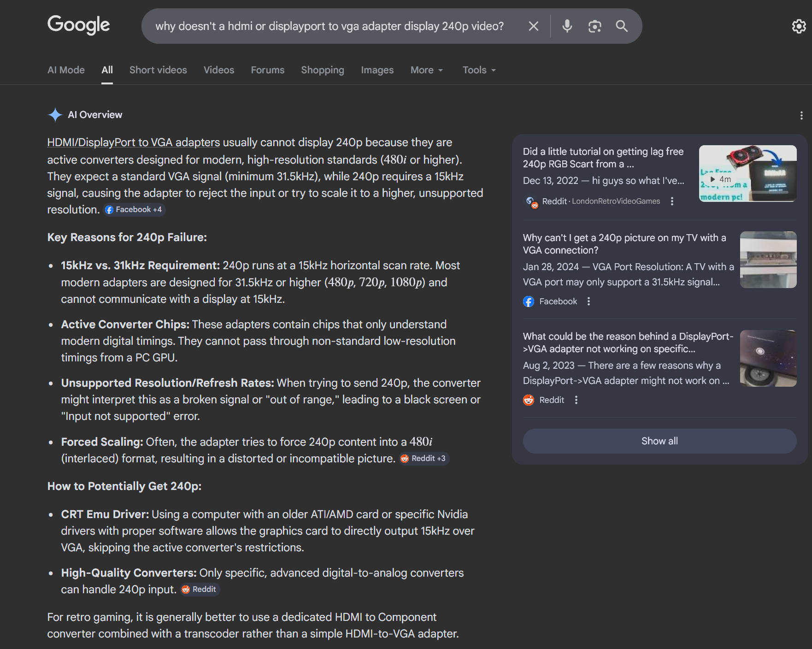Click the 'Active Converter Chips:' bullet title
Screen dimensions: 812x649
point(125,324)
